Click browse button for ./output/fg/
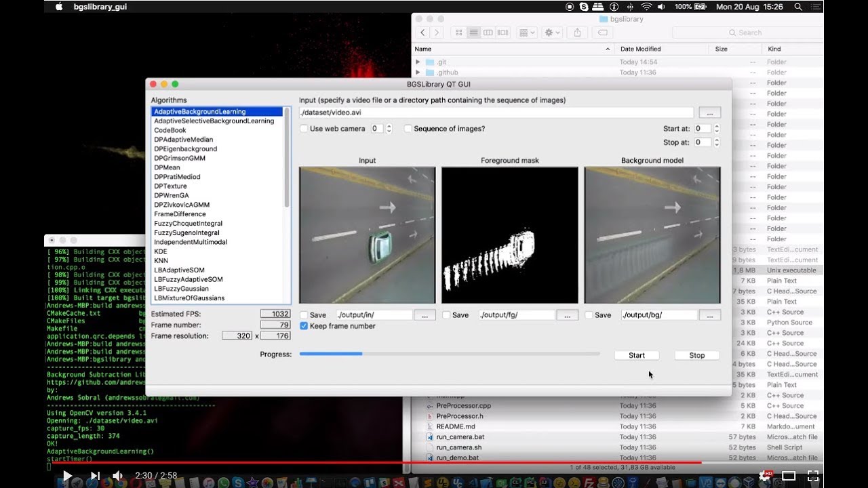 pyautogui.click(x=568, y=315)
